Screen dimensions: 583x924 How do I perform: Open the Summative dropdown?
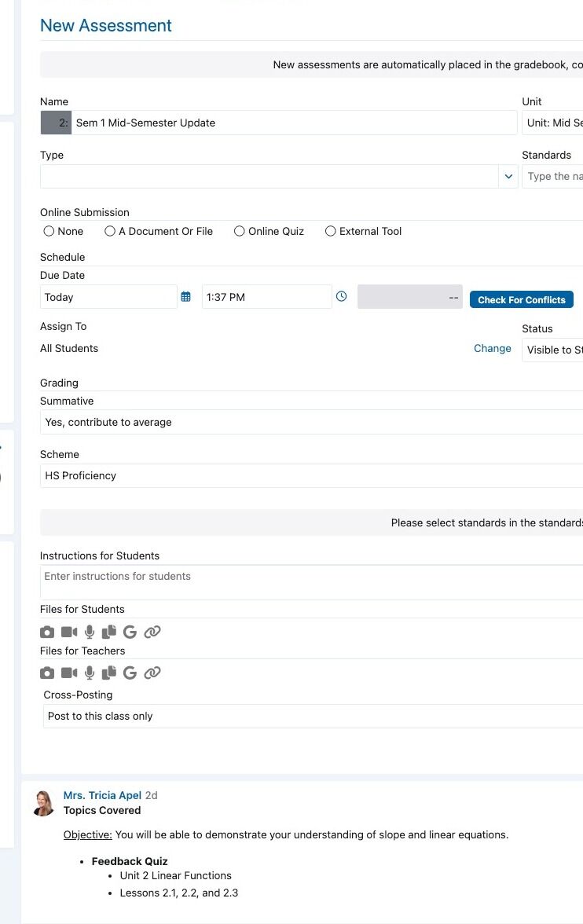click(x=311, y=422)
